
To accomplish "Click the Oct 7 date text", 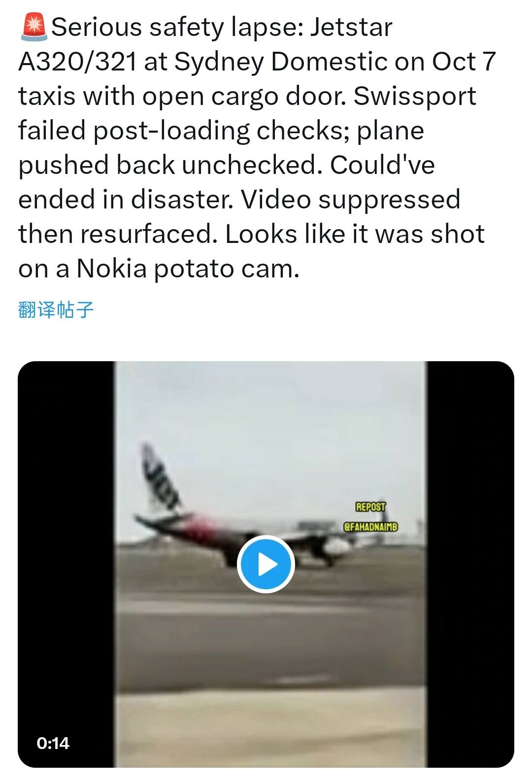I will point(463,62).
